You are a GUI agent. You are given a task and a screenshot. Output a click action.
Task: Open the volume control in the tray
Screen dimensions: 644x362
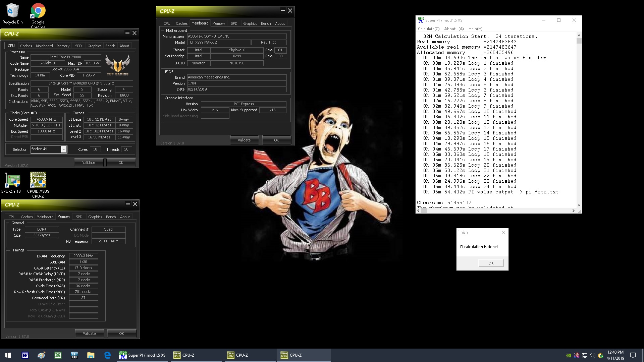[x=592, y=355]
